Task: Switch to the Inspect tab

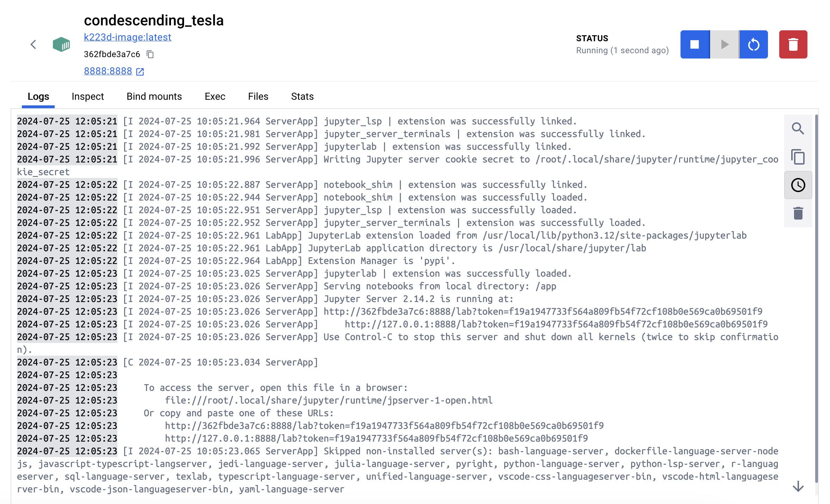Action: (88, 97)
